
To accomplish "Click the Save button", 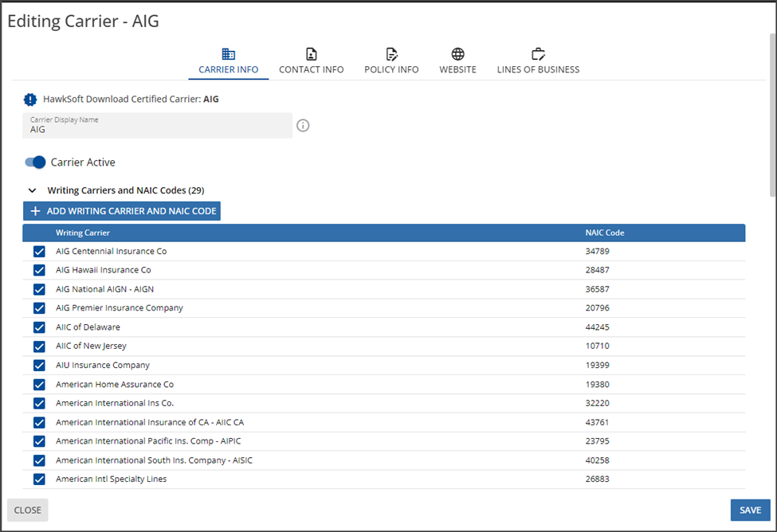I will (750, 510).
